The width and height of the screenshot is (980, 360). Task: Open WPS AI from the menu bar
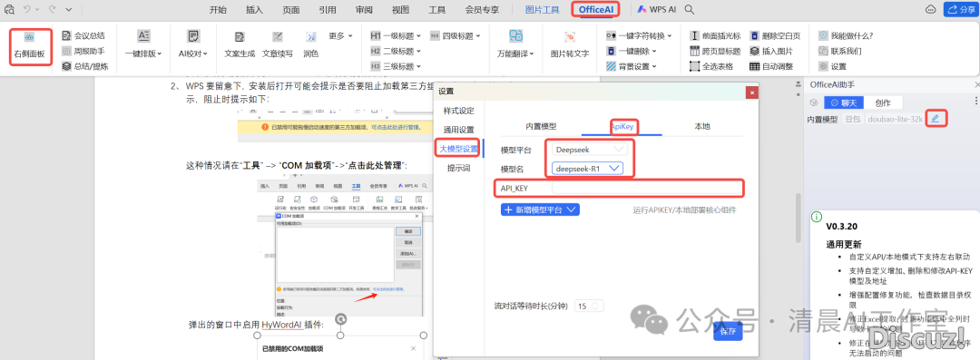[x=656, y=9]
